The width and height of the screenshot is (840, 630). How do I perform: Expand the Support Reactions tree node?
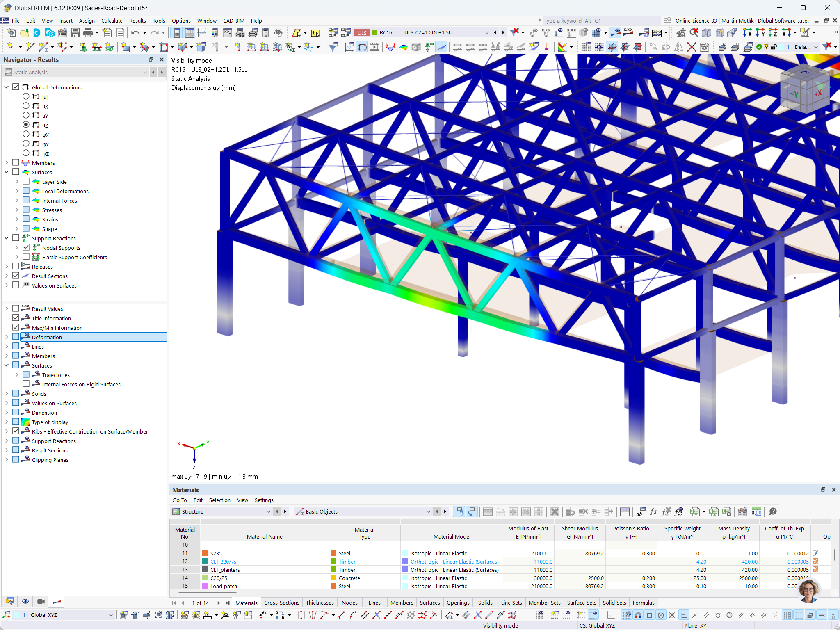tap(7, 238)
